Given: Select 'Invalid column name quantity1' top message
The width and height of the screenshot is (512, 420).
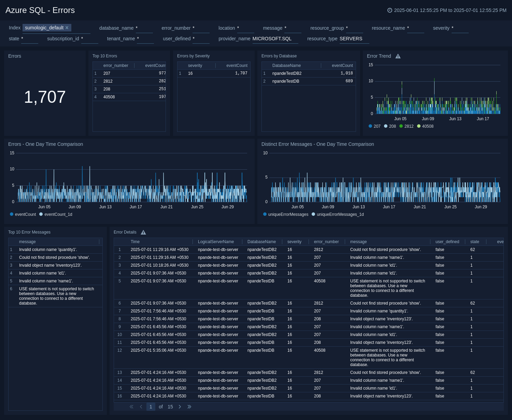Looking at the screenshot, I should (55, 250).
